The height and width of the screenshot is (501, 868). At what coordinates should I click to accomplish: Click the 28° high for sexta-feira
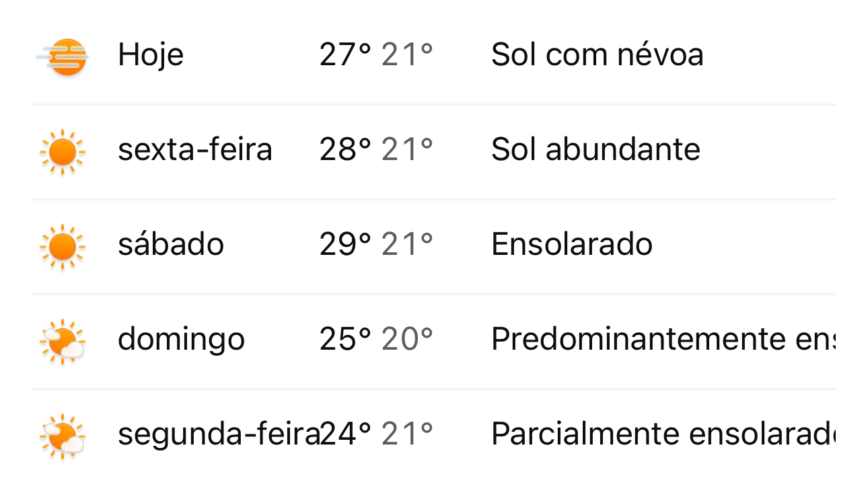346,149
